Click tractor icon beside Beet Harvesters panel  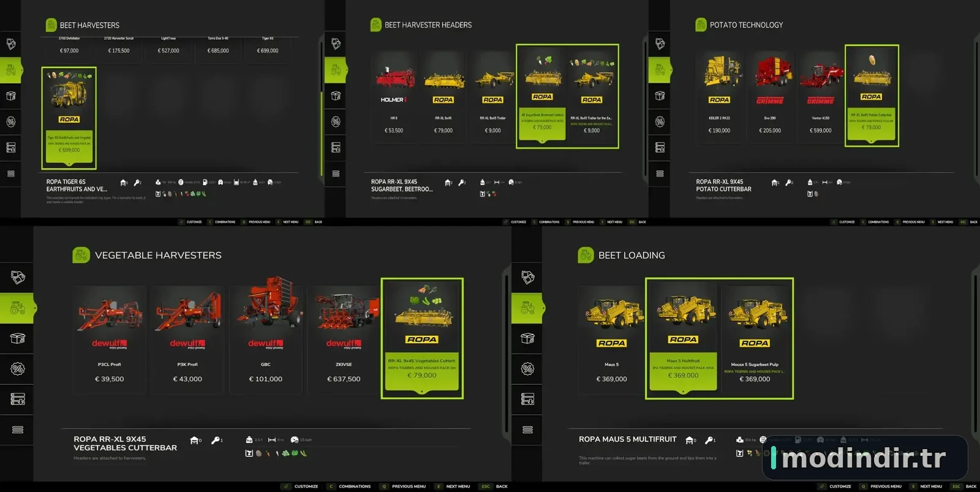pyautogui.click(x=11, y=70)
